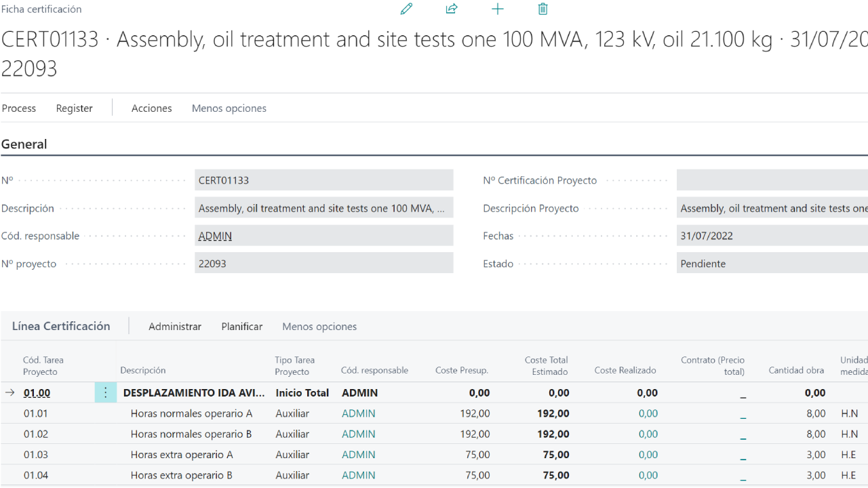This screenshot has height=488, width=868.
Task: Open row options menu for line 01.00
Action: (x=105, y=392)
